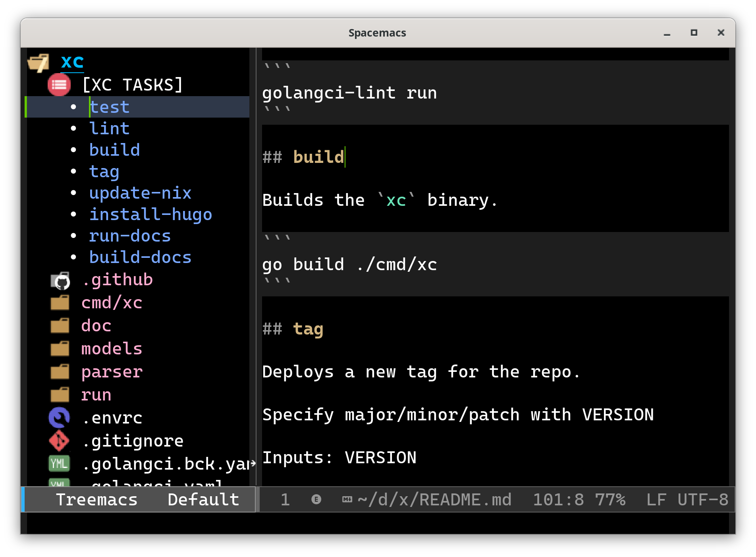Collapse the [XC TASKS] section
Viewport: 756px width, 557px height.
133,85
